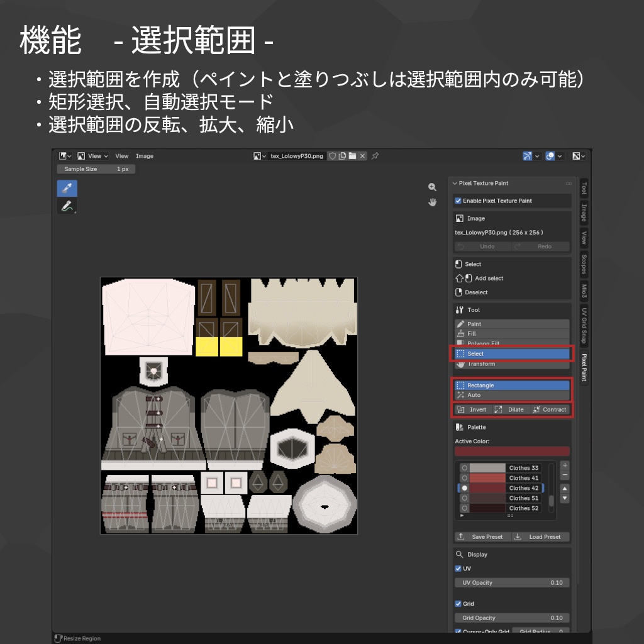The width and height of the screenshot is (644, 644).
Task: Switch to the Scopes sidebar tab
Action: tap(584, 264)
